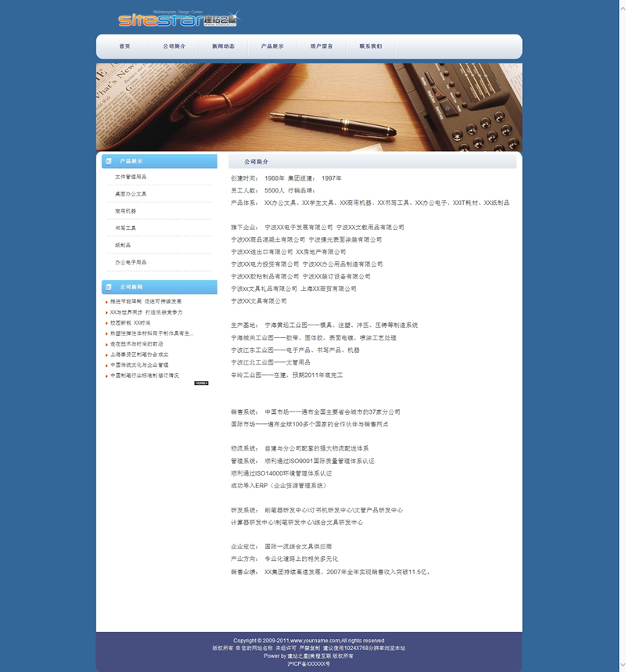Open the 商用机器 product category
626x672 pixels.
[126, 211]
